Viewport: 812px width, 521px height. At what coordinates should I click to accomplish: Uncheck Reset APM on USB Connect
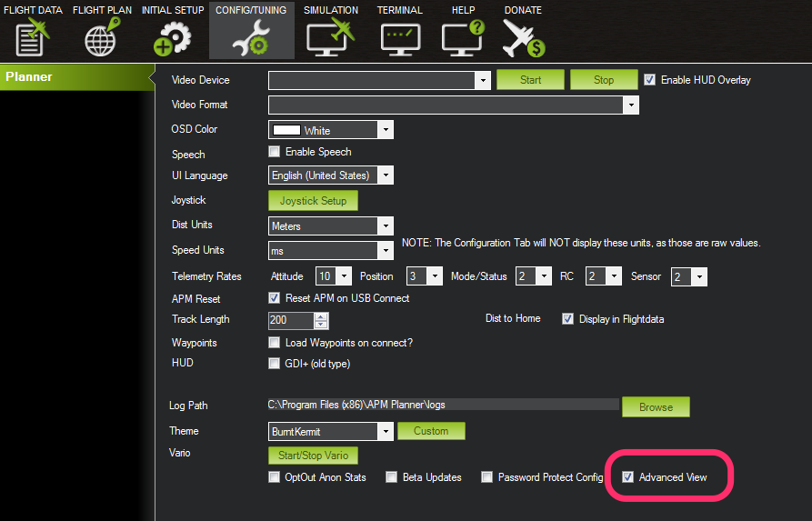tap(275, 298)
